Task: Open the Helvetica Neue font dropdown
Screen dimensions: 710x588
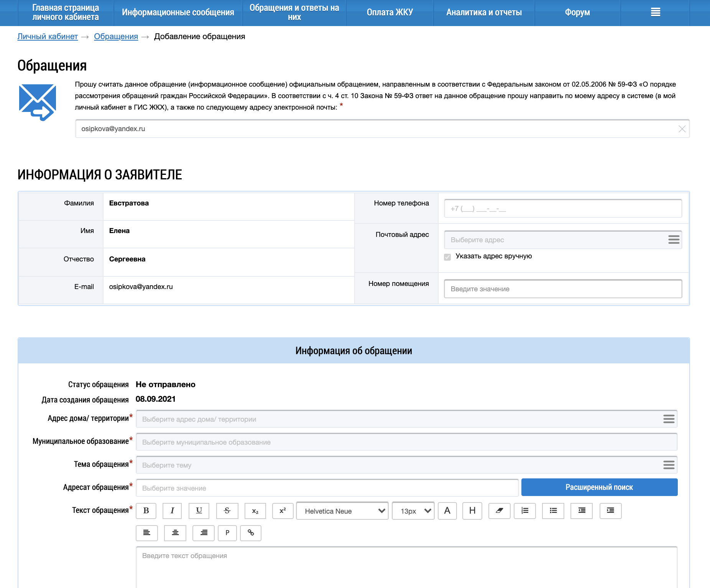Action: [x=342, y=511]
